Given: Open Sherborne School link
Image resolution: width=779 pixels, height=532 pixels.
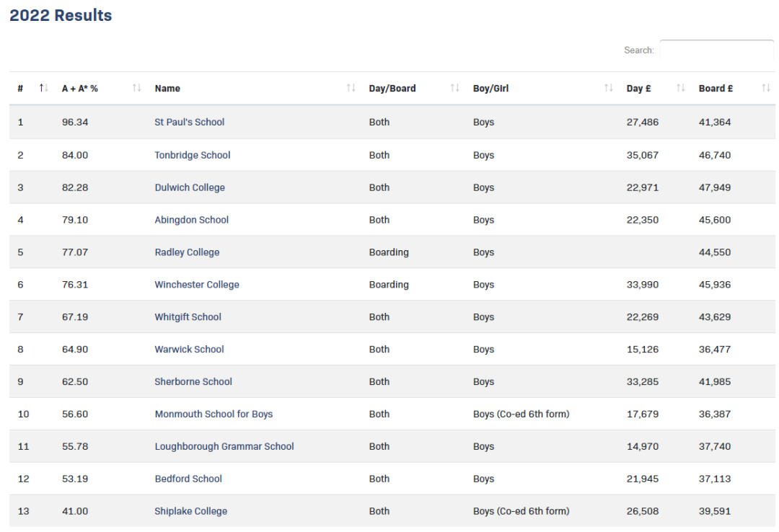Looking at the screenshot, I should click(x=193, y=381).
